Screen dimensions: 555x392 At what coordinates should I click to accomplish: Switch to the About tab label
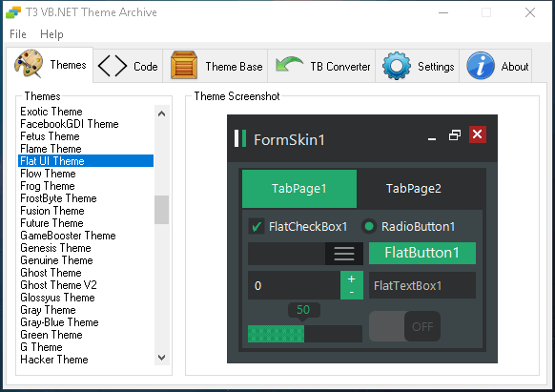[x=515, y=67]
